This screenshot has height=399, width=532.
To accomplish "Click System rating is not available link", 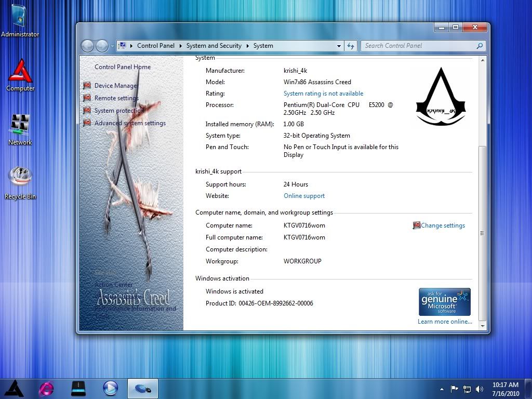I will 323,94.
